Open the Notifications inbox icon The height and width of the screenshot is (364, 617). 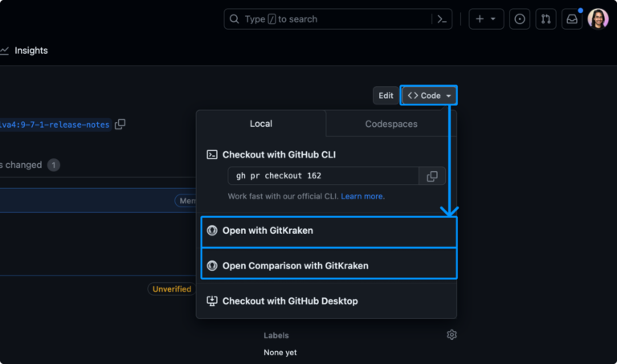(x=572, y=19)
